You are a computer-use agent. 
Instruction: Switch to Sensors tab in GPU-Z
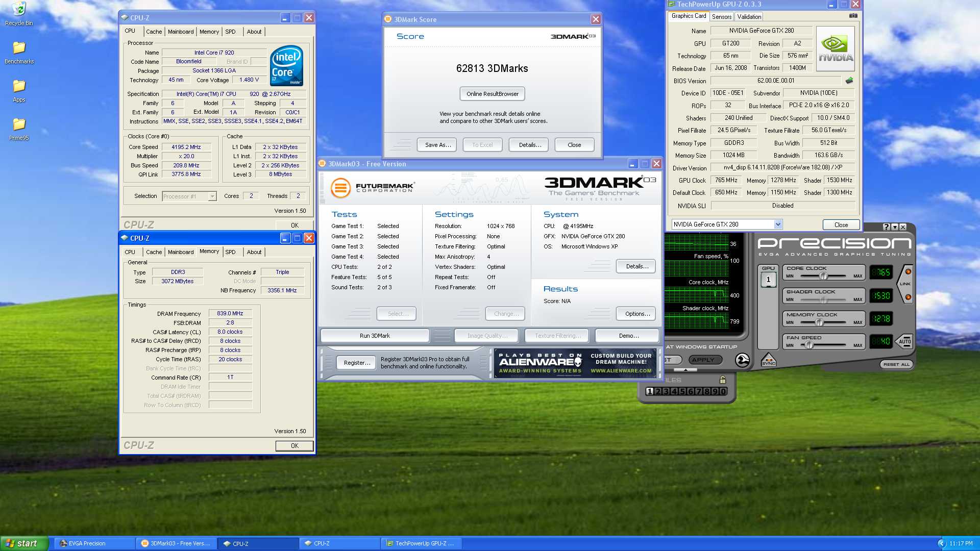722,17
